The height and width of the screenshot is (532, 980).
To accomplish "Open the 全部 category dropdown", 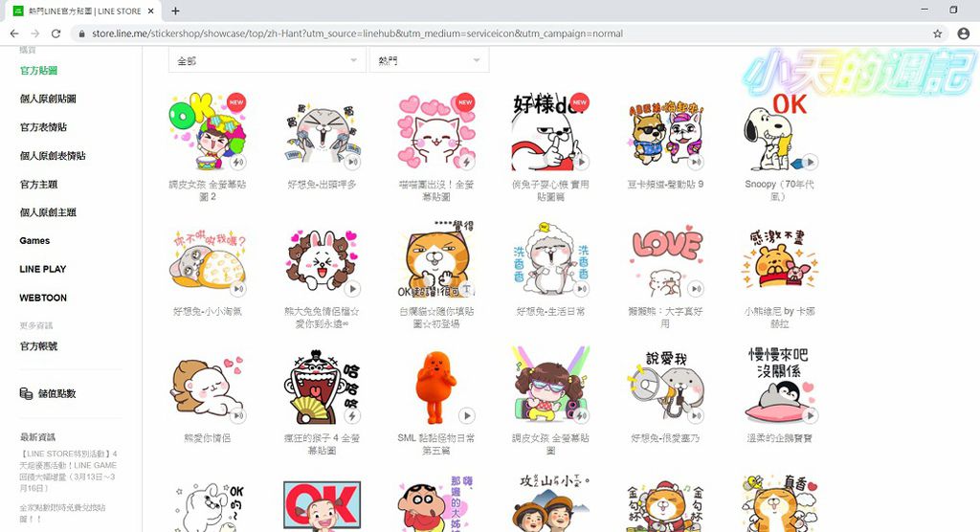I will click(x=267, y=60).
